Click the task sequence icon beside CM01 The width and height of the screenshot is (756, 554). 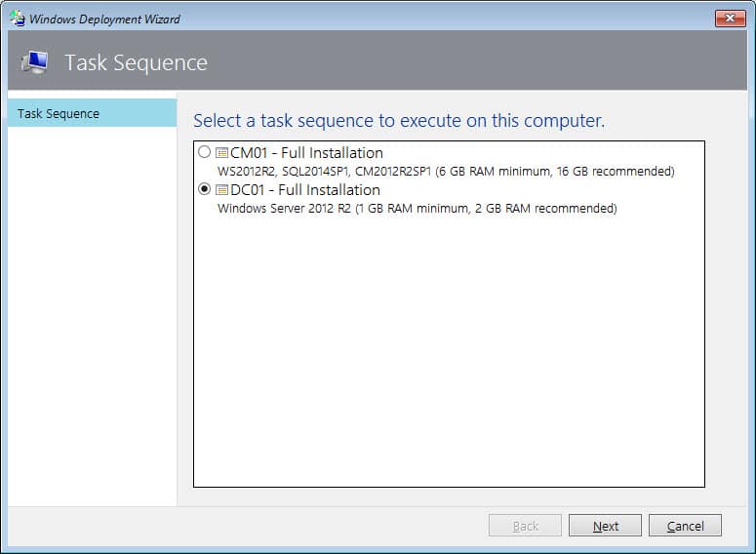[221, 153]
